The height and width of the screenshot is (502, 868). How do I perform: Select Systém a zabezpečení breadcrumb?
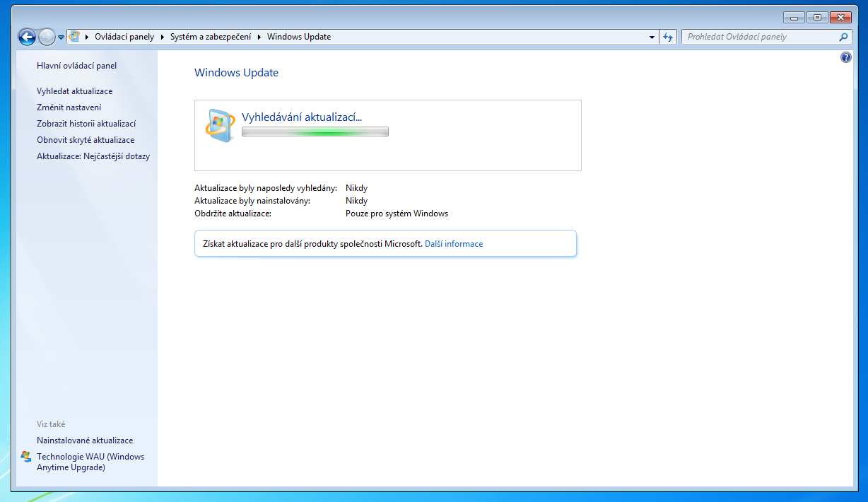(211, 37)
